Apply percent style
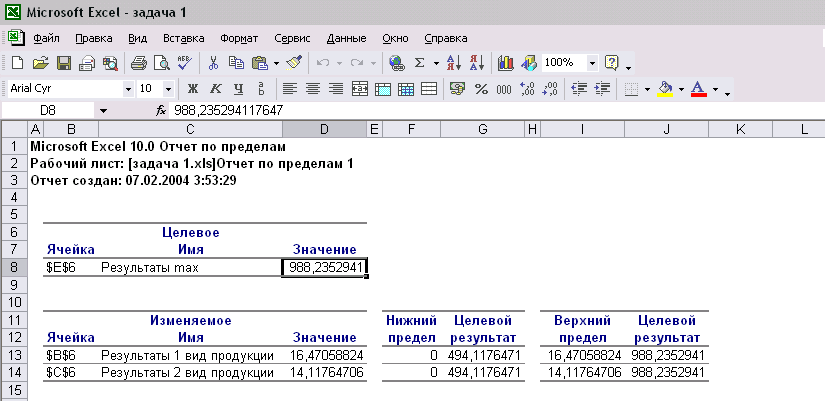Image resolution: width=825 pixels, height=401 pixels. coord(481,89)
